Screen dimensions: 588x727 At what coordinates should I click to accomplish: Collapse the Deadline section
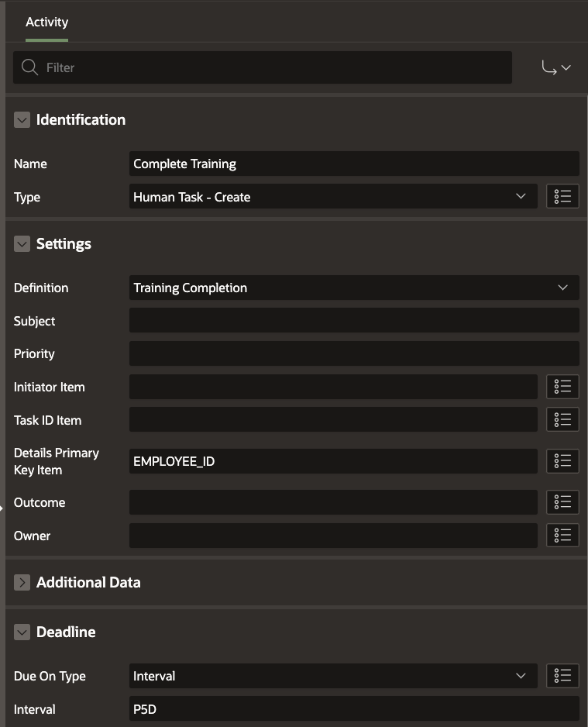click(x=22, y=632)
